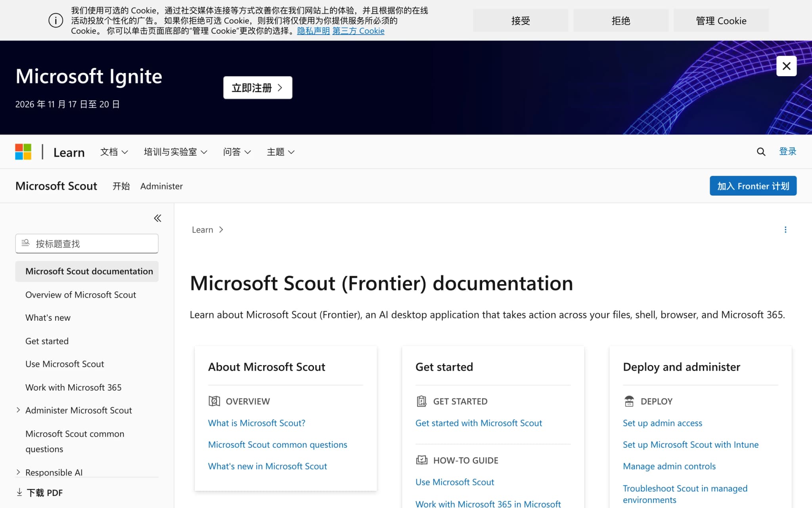This screenshot has width=812, height=508.
Task: Open Work with Microsoft 365 sidebar item
Action: (73, 387)
